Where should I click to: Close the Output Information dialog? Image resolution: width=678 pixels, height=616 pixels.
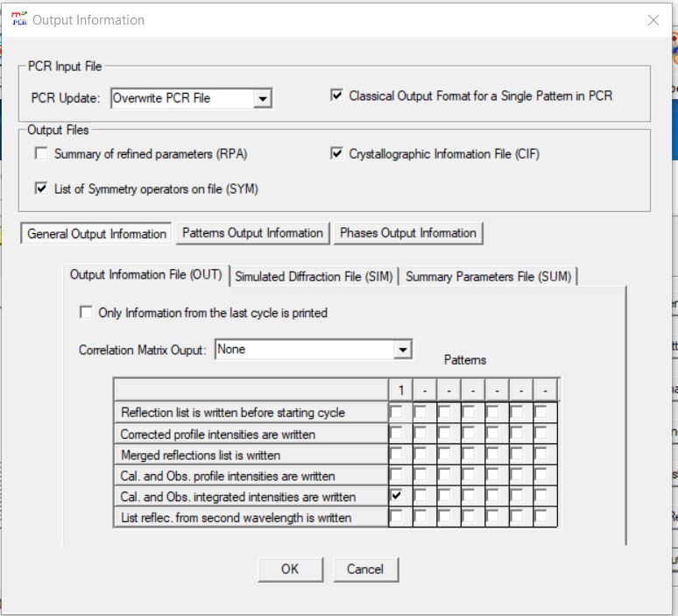[653, 20]
